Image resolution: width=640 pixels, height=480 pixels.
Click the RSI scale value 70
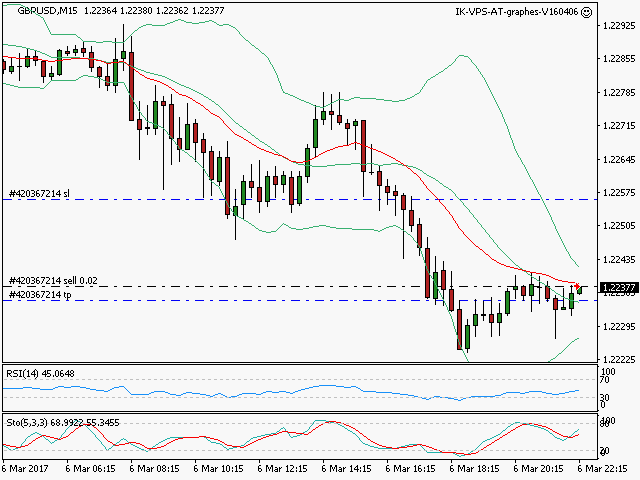(x=605, y=380)
